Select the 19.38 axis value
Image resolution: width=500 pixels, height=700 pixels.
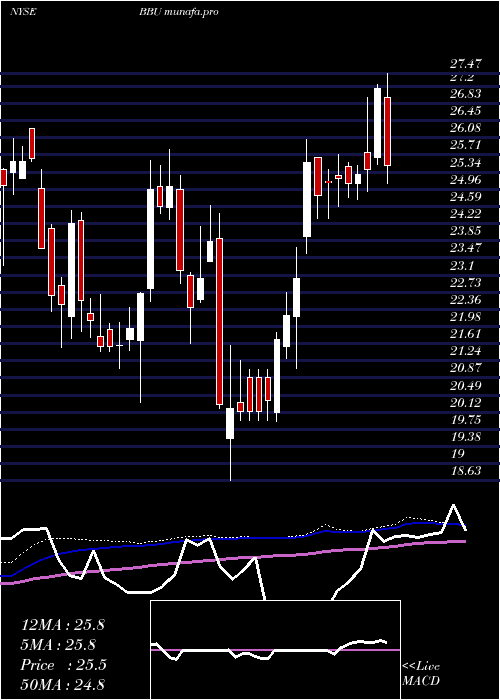[x=466, y=437]
